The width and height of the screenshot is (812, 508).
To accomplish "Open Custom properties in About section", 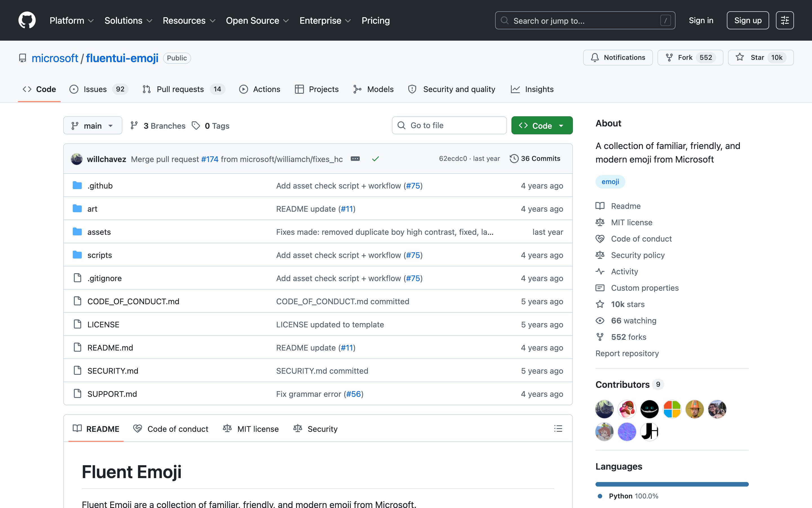I will pos(645,288).
